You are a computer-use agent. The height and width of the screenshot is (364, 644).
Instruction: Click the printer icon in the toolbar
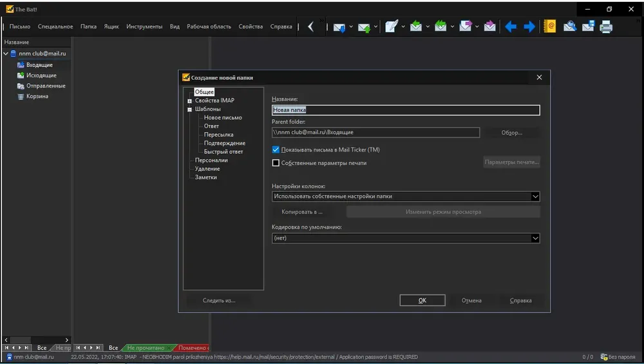606,27
